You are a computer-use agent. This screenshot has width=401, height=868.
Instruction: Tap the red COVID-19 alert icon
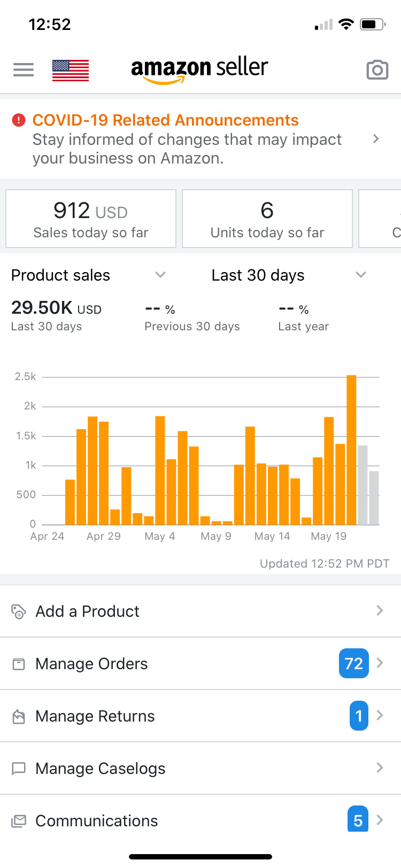point(19,120)
